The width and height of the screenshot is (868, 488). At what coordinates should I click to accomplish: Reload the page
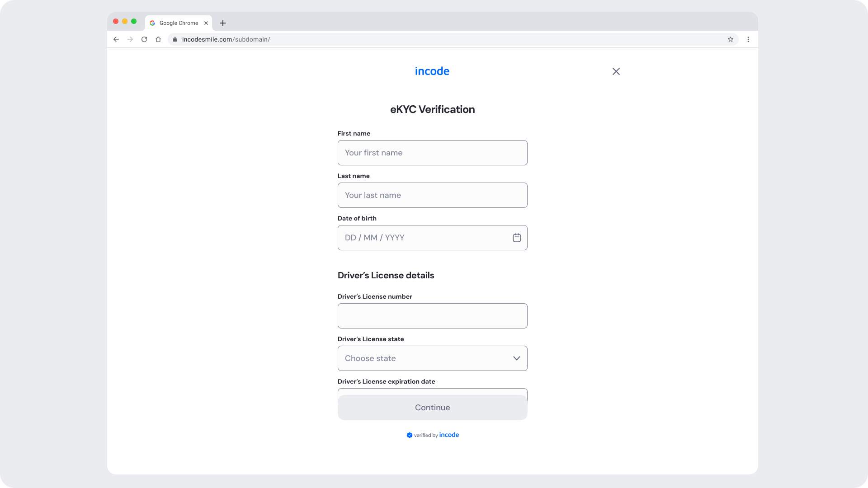pyautogui.click(x=144, y=39)
